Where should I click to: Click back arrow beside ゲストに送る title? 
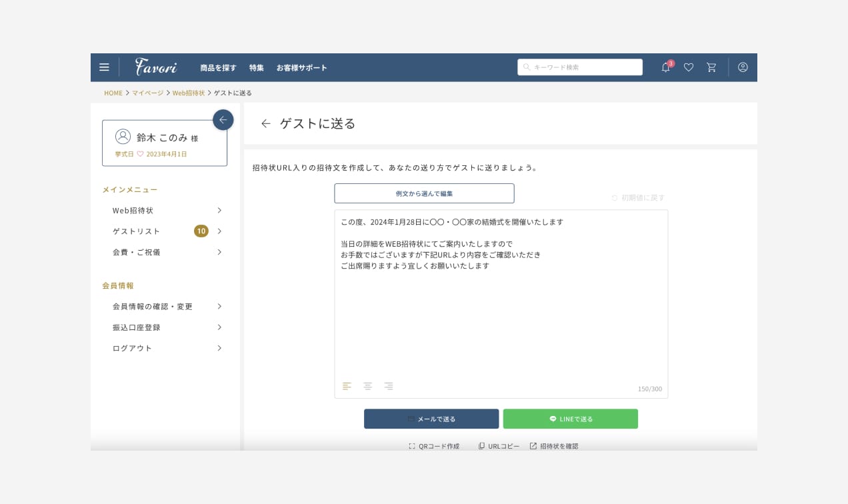[x=266, y=123]
